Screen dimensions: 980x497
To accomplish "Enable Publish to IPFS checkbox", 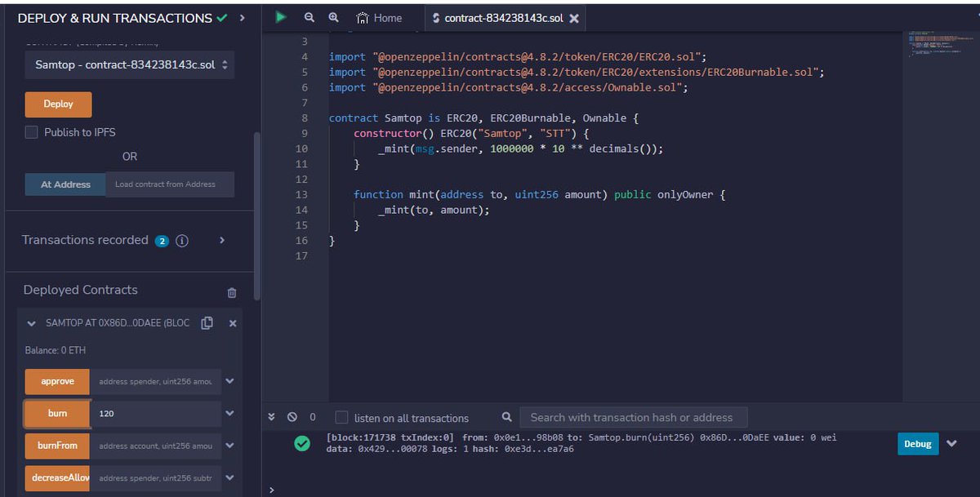I will [32, 132].
